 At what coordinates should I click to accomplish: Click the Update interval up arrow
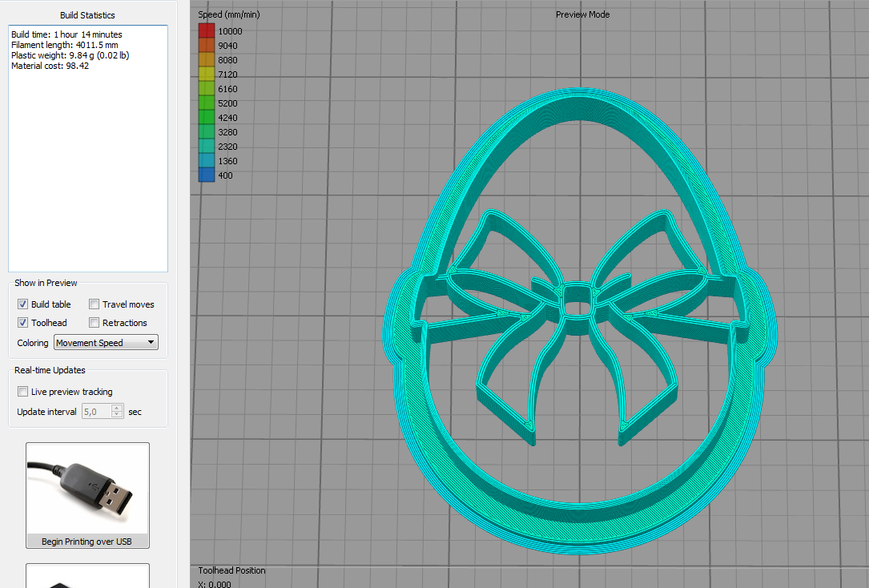(117, 408)
